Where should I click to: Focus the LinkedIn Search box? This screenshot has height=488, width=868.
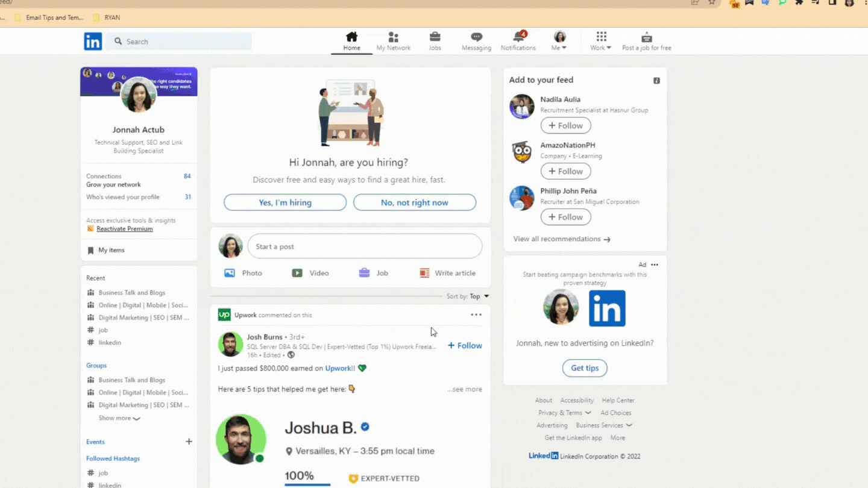click(x=180, y=42)
